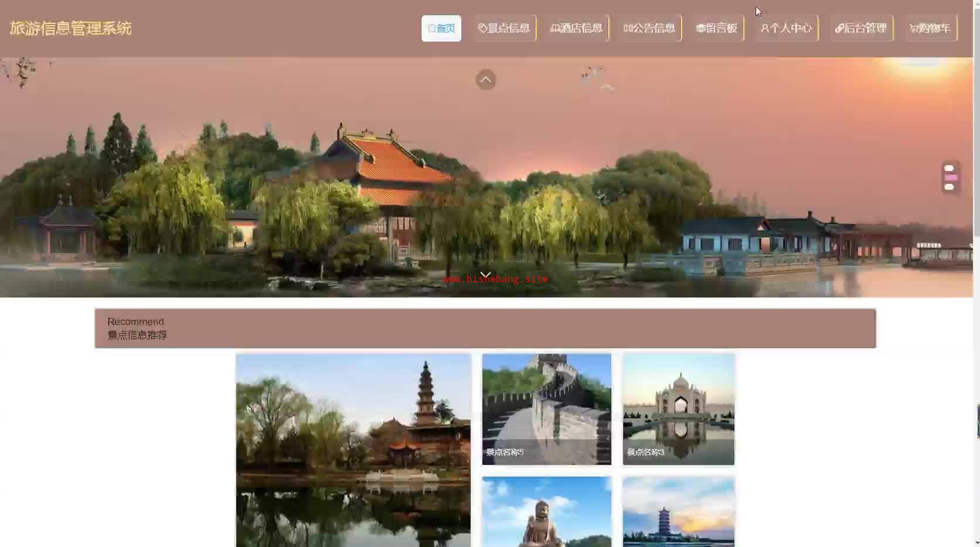This screenshot has height=547, width=980.
Task: Click the main temple banner image
Action: pos(486,177)
